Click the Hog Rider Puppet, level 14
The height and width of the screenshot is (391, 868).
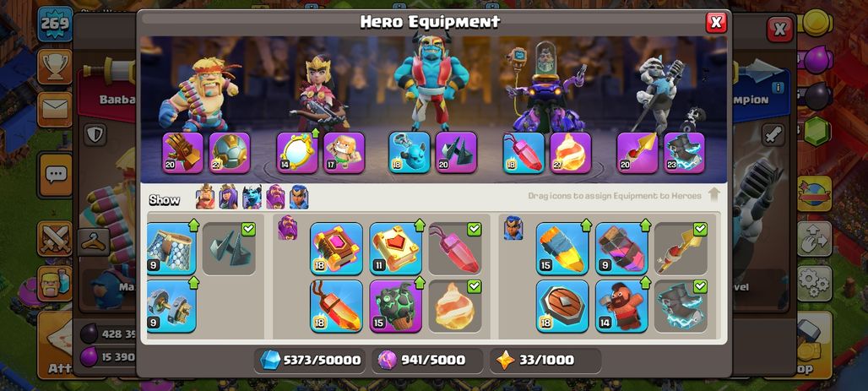pos(621,306)
